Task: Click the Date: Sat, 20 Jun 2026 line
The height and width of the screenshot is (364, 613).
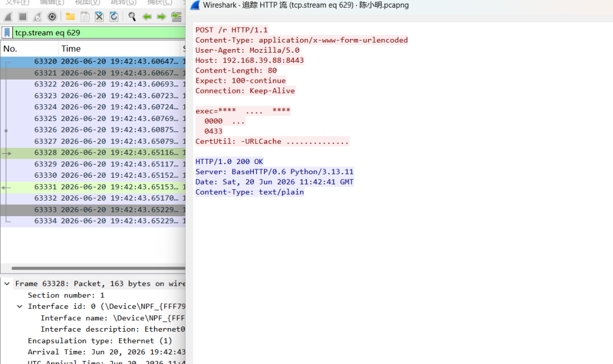Action: 274,182
